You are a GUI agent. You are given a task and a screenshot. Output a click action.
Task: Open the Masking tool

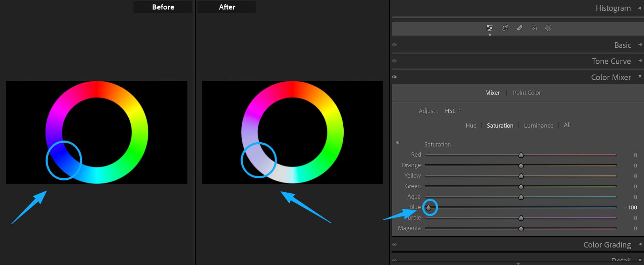[548, 28]
